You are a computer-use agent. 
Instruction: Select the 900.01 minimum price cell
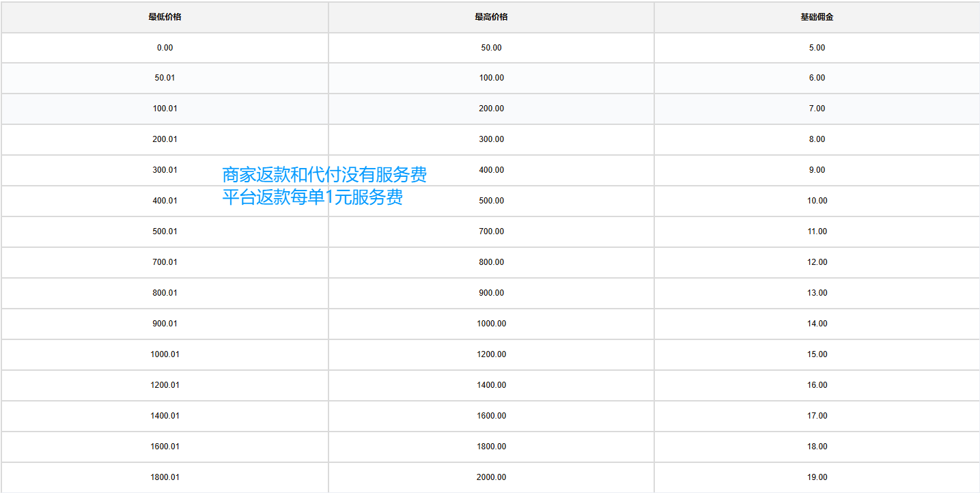coord(165,324)
